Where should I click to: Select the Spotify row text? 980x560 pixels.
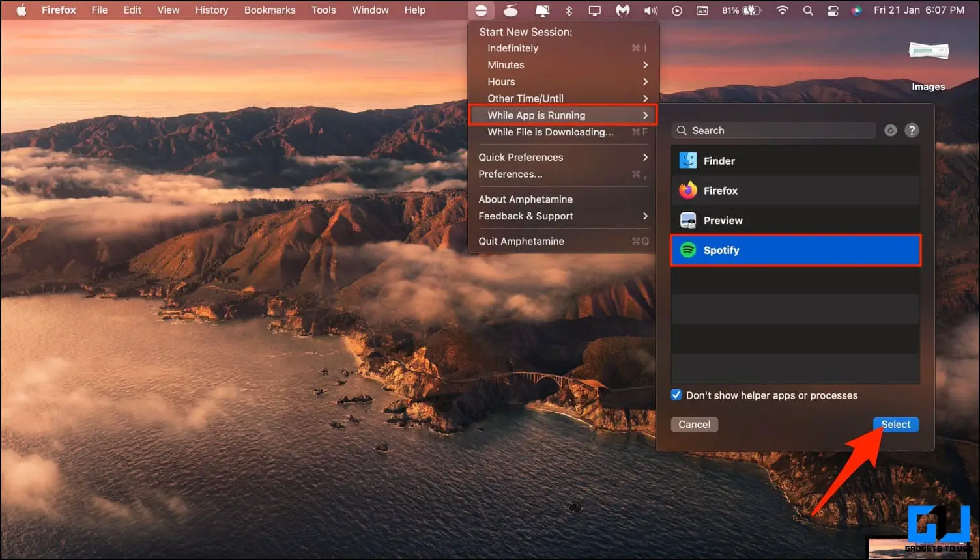(721, 251)
